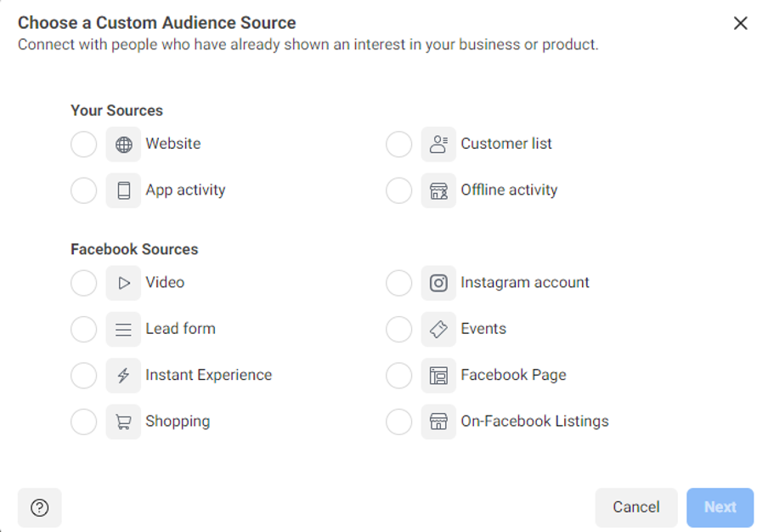The width and height of the screenshot is (768, 532).
Task: Select the Video radio button
Action: [83, 282]
